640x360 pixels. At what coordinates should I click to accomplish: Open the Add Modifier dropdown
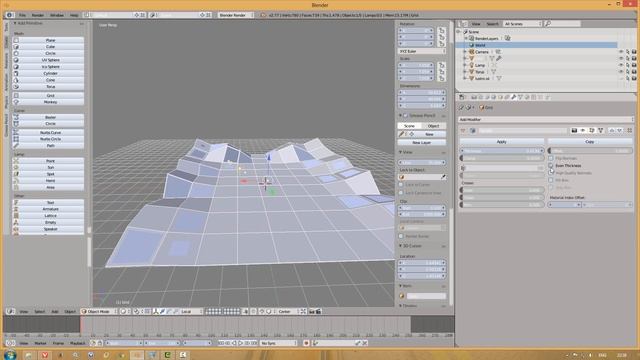click(546, 120)
